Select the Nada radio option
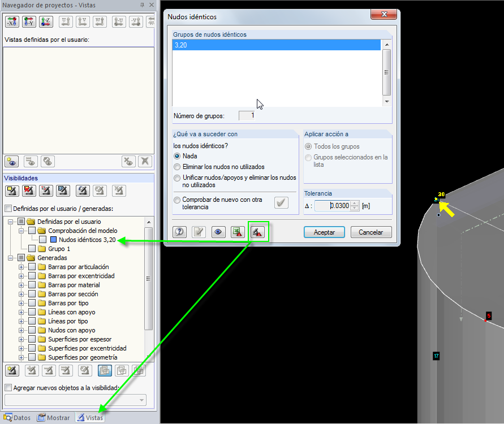The image size is (504, 424). [177, 156]
